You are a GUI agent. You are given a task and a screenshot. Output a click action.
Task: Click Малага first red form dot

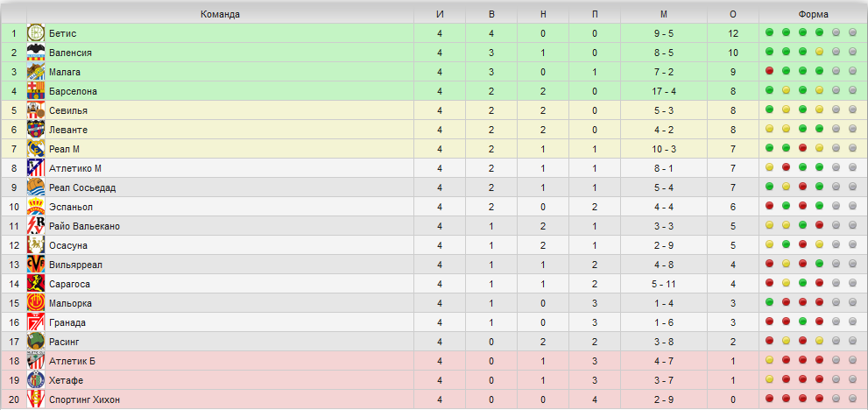point(769,71)
